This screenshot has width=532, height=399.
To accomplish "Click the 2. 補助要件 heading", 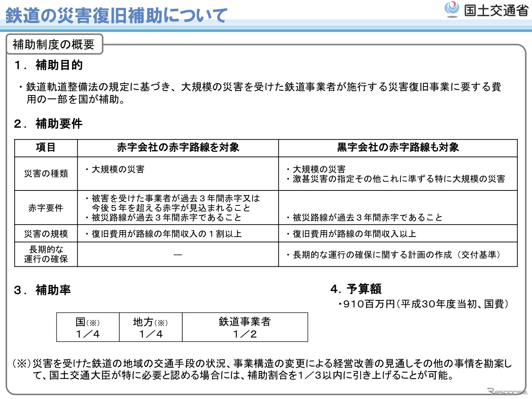I will point(49,124).
